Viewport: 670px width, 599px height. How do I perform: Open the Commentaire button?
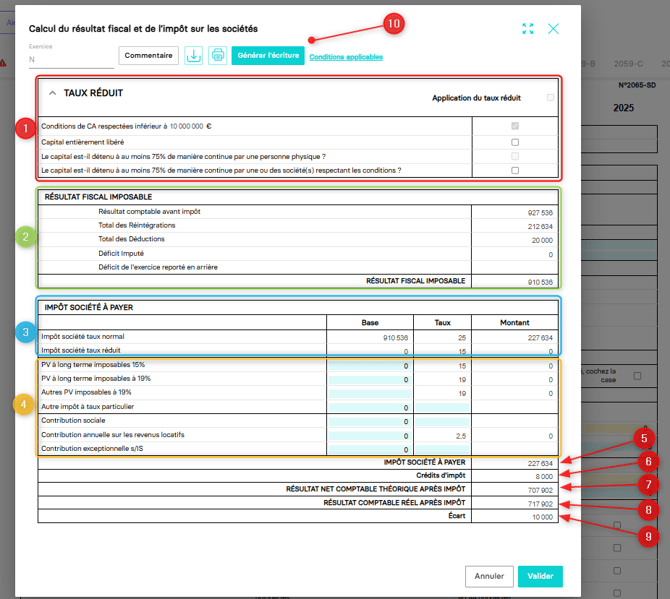148,56
